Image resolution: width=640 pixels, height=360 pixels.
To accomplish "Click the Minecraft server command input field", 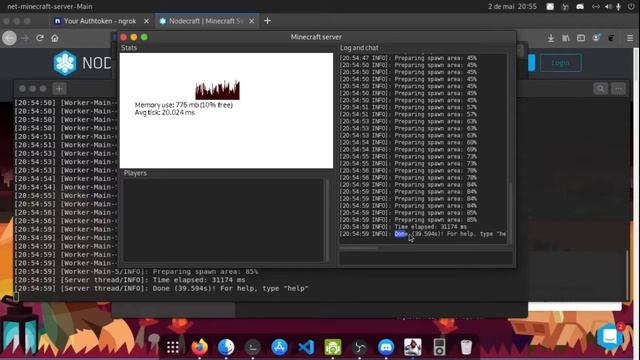I will coord(426,258).
